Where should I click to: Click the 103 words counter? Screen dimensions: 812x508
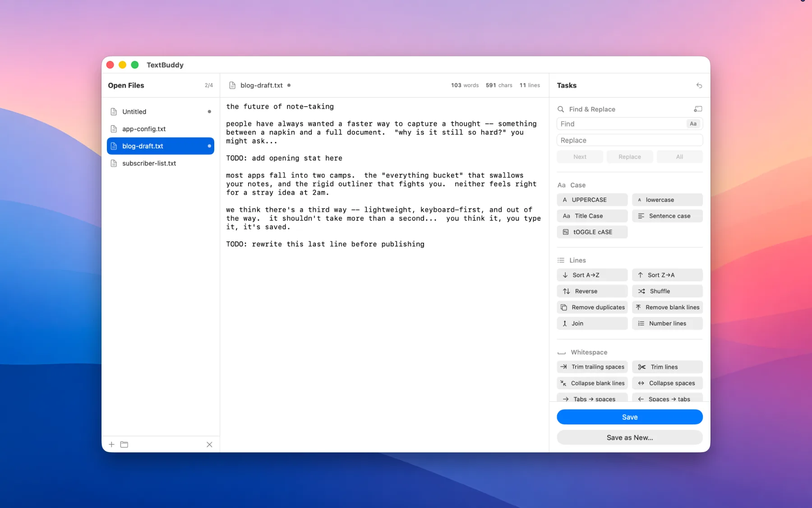(x=465, y=85)
